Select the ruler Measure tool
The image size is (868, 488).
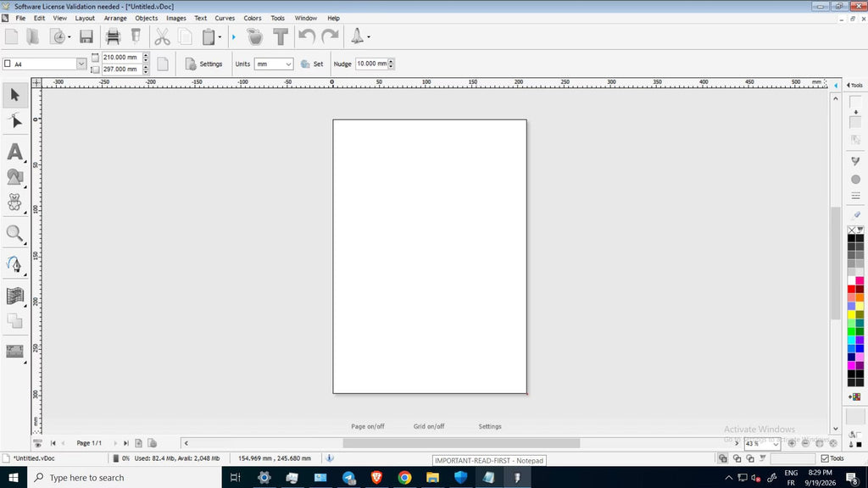[15, 352]
